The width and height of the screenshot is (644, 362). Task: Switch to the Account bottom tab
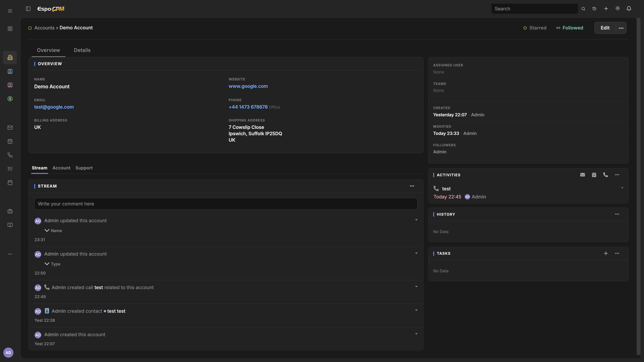[x=61, y=168]
